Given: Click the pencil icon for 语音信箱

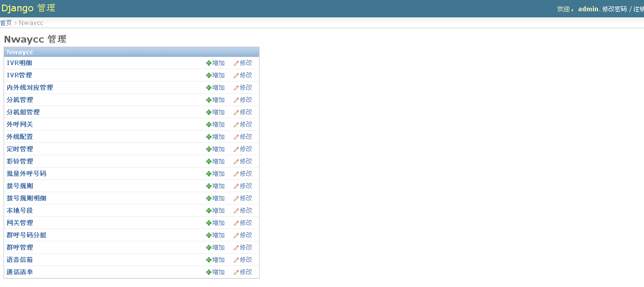Looking at the screenshot, I should [x=237, y=260].
